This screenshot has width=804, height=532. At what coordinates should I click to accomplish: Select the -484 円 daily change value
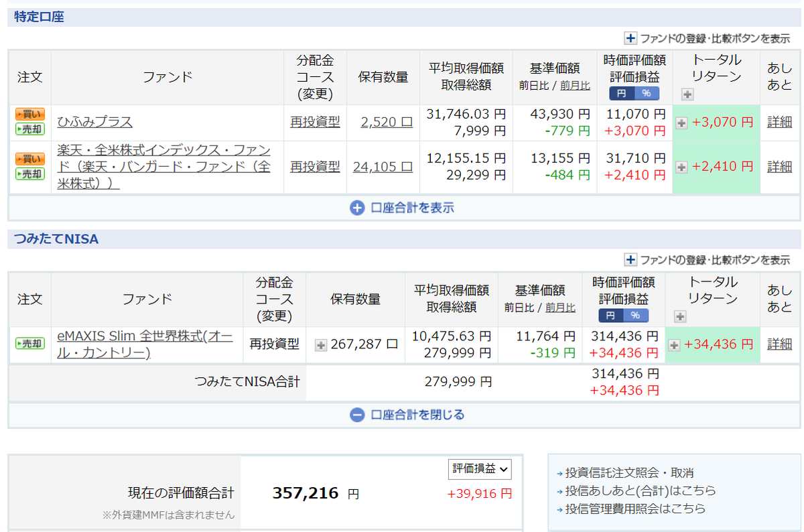pyautogui.click(x=567, y=175)
